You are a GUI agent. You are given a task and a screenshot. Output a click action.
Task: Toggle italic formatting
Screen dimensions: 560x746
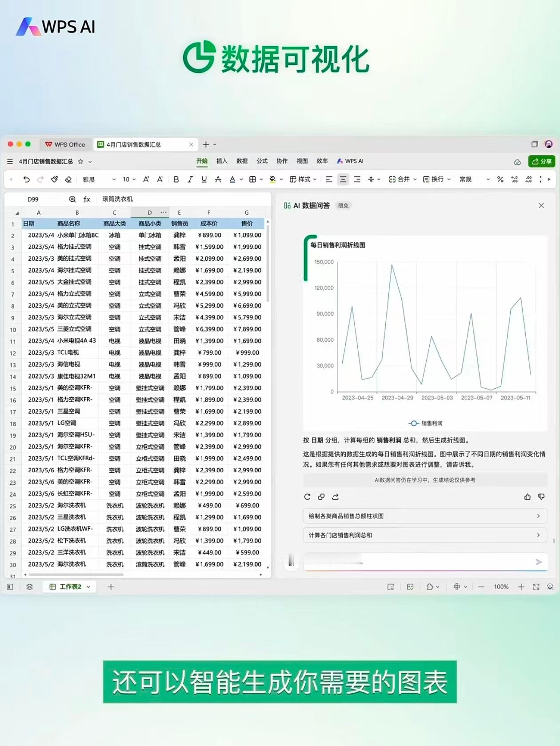[x=190, y=179]
